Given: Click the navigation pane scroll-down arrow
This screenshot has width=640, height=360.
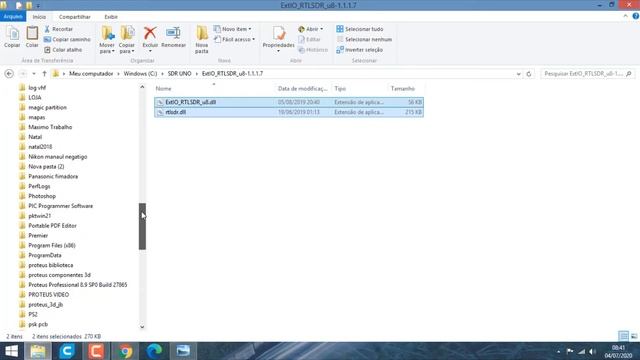Looking at the screenshot, I should [142, 327].
